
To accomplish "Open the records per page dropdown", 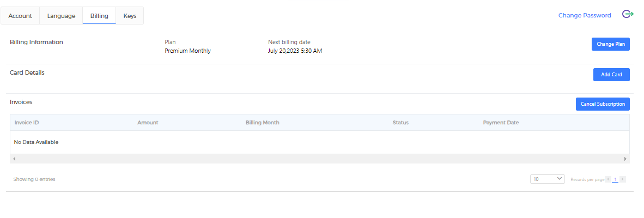I will coord(547,179).
